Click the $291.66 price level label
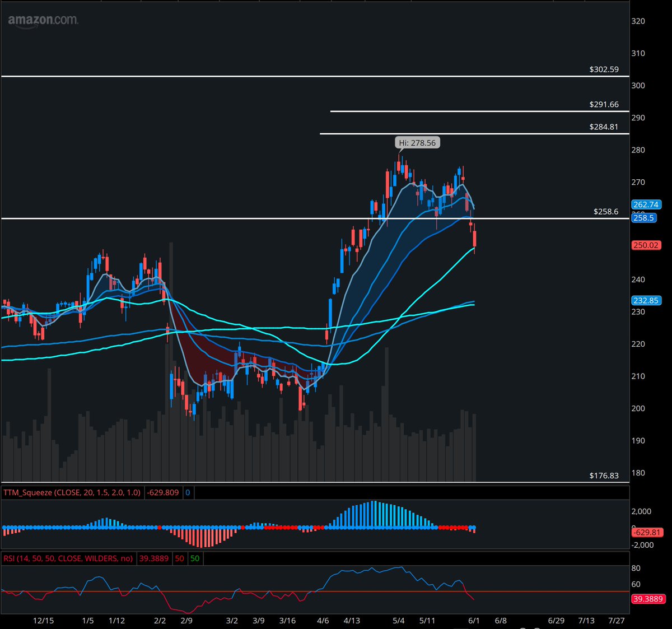 (x=604, y=104)
